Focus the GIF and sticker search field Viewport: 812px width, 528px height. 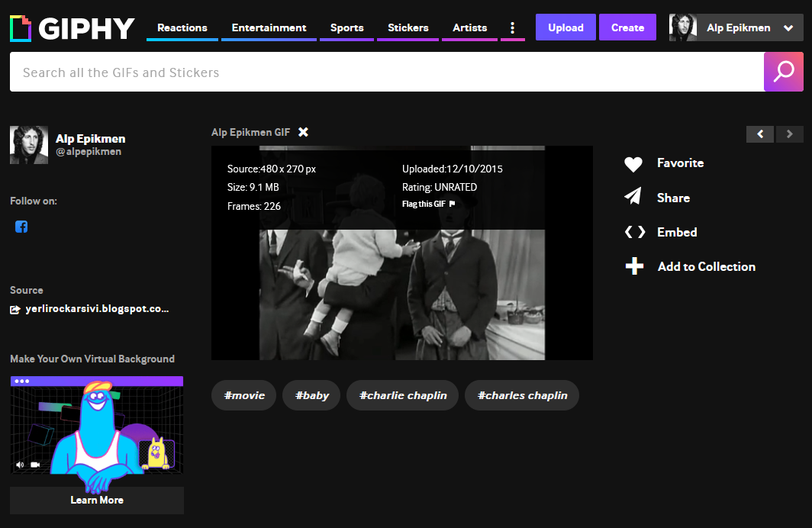387,72
